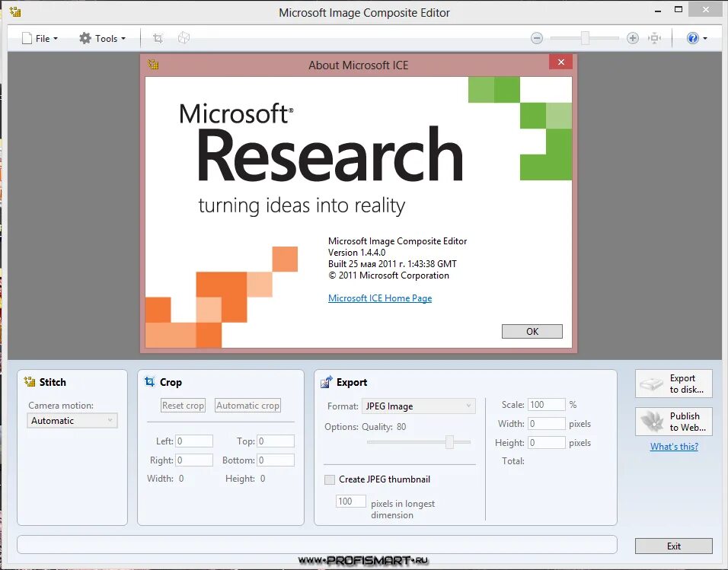
Task: Select the crop tool in the toolbar
Action: (158, 38)
